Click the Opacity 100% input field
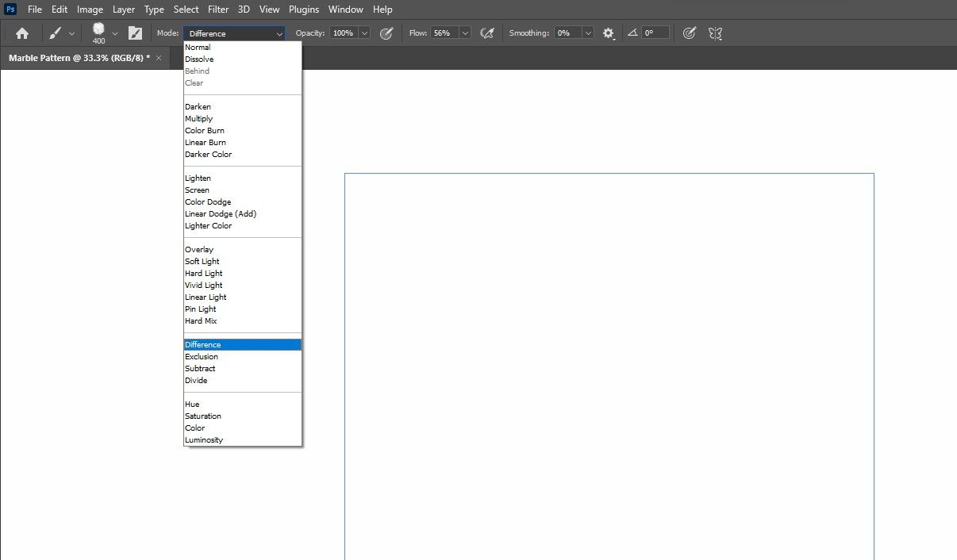 [344, 33]
